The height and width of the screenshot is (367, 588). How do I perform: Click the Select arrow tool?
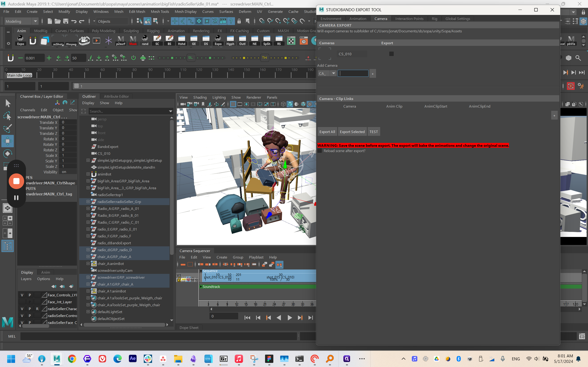click(x=8, y=104)
